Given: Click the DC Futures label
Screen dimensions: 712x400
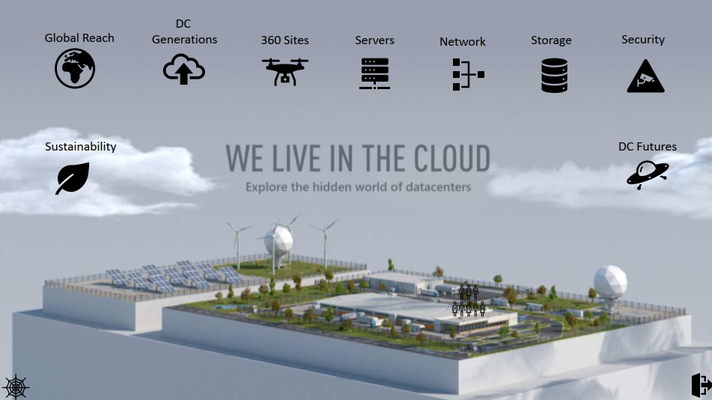Looking at the screenshot, I should coord(648,146).
